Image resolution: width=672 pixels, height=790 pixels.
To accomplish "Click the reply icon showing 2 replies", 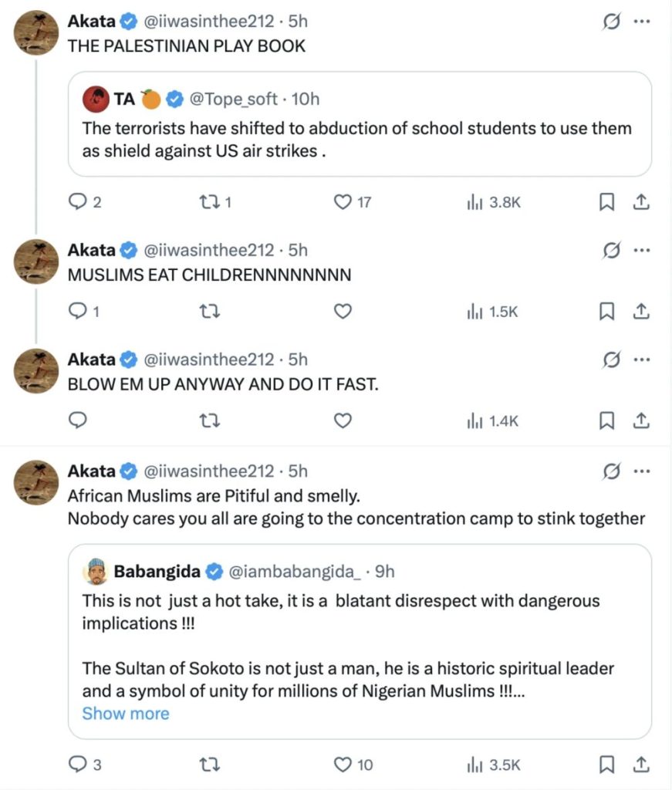I will pyautogui.click(x=78, y=202).
